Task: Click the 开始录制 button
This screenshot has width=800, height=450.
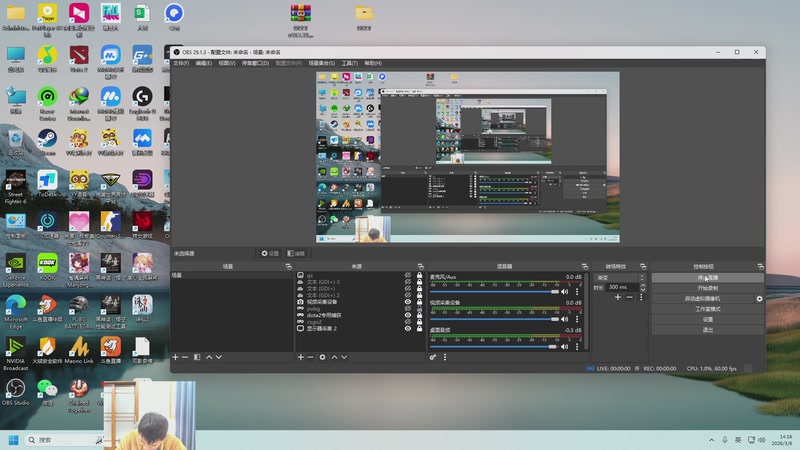Action: pyautogui.click(x=708, y=288)
